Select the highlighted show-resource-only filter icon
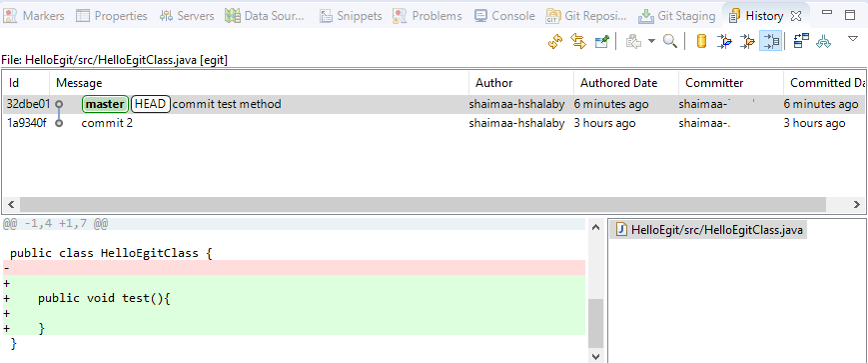Image resolution: width=868 pixels, height=363 pixels. click(x=770, y=42)
